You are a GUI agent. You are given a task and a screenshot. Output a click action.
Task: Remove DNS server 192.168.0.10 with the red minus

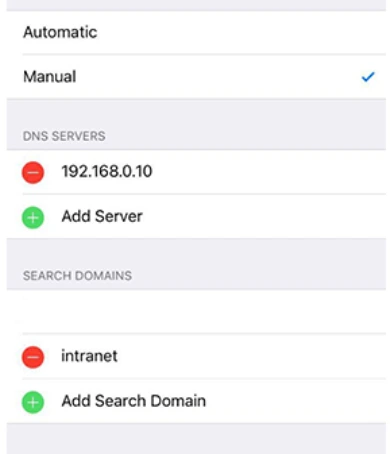tap(33, 172)
